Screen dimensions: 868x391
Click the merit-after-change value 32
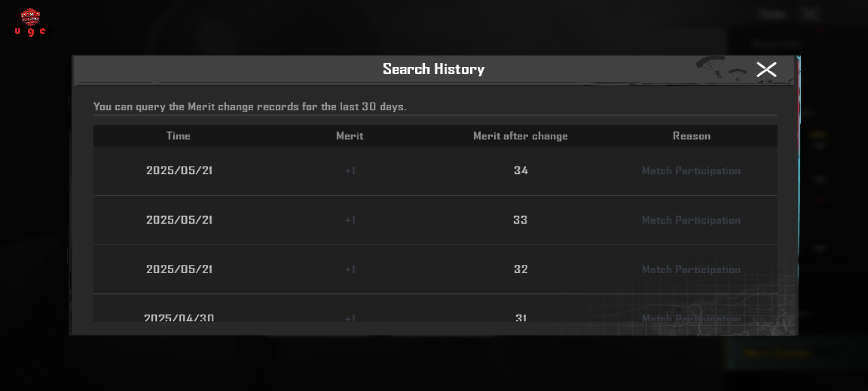(521, 269)
